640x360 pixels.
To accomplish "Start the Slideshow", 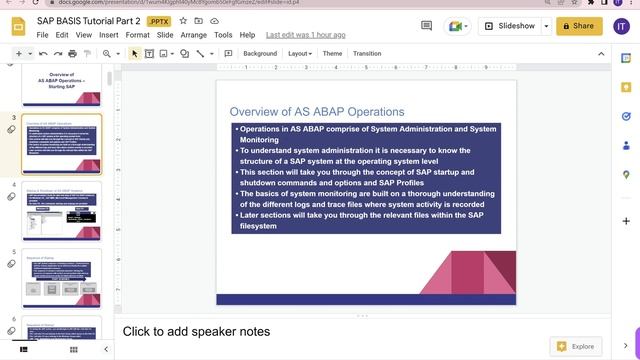I will (x=510, y=26).
